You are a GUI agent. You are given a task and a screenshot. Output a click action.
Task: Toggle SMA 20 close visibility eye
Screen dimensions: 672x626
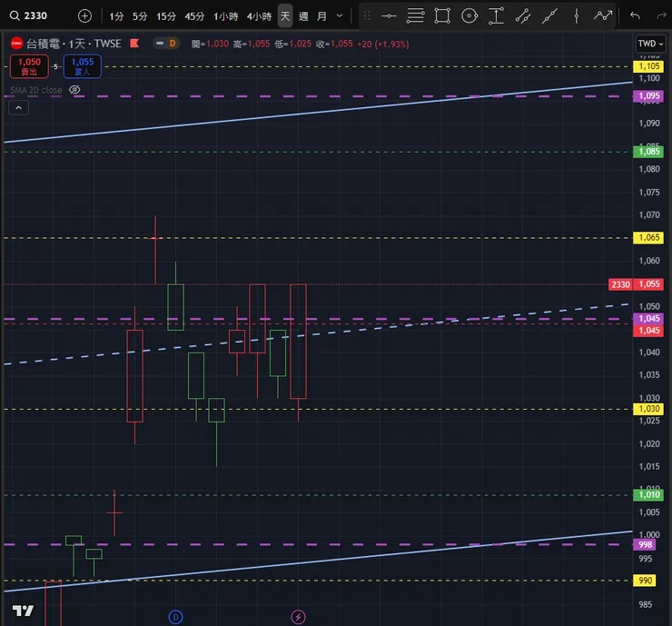[x=74, y=90]
